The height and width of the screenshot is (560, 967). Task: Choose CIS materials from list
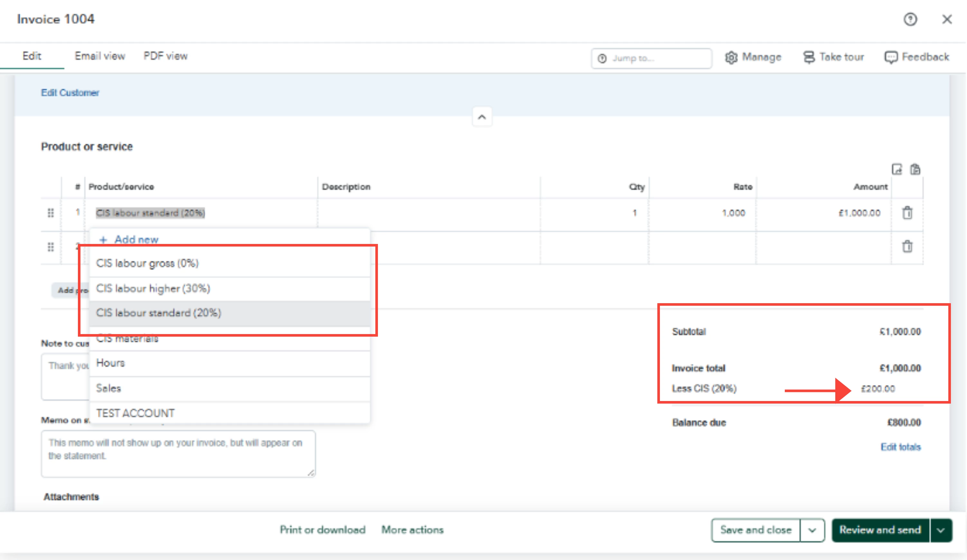click(x=230, y=339)
